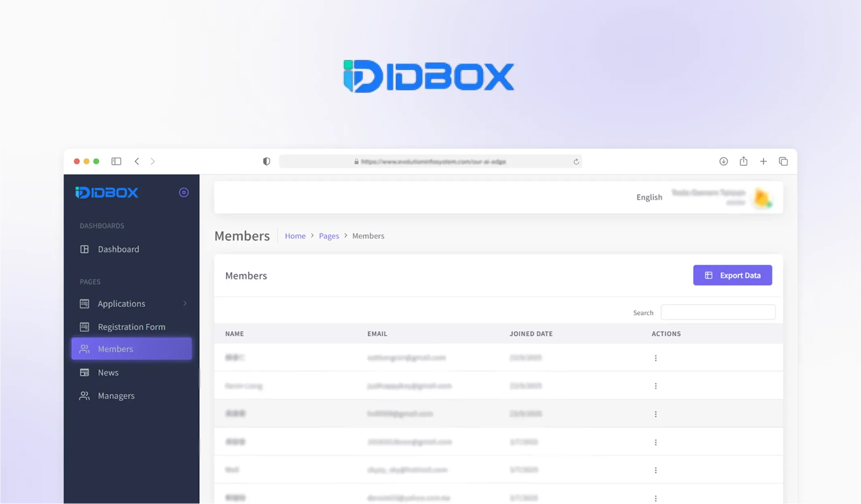
Task: Toggle the sidebar pin radio icon
Action: click(184, 192)
